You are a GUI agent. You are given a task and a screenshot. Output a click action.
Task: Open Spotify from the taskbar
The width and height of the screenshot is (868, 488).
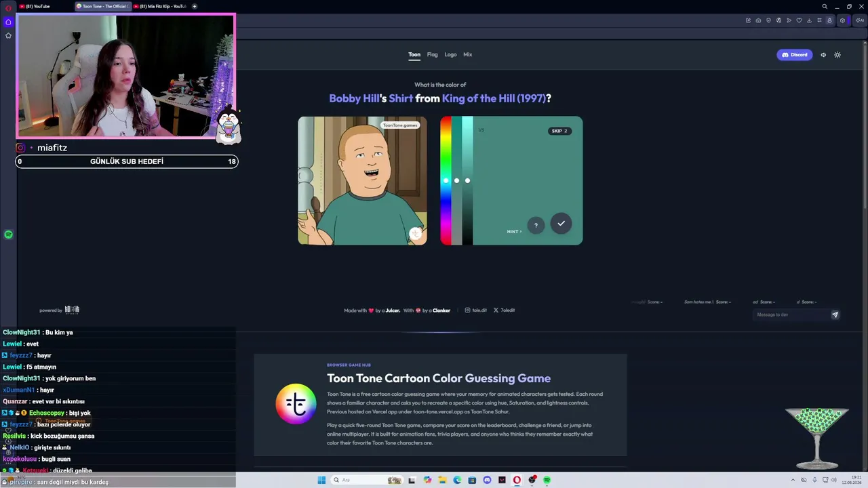[547, 480]
